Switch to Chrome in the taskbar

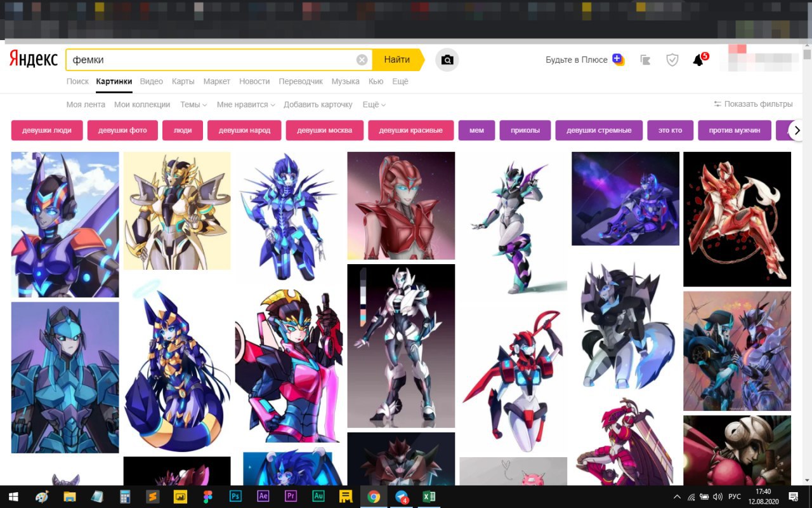(374, 497)
